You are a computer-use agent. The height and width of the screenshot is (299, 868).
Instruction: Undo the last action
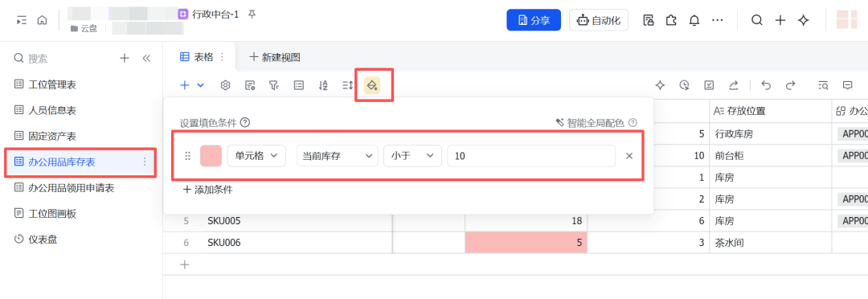pos(766,85)
